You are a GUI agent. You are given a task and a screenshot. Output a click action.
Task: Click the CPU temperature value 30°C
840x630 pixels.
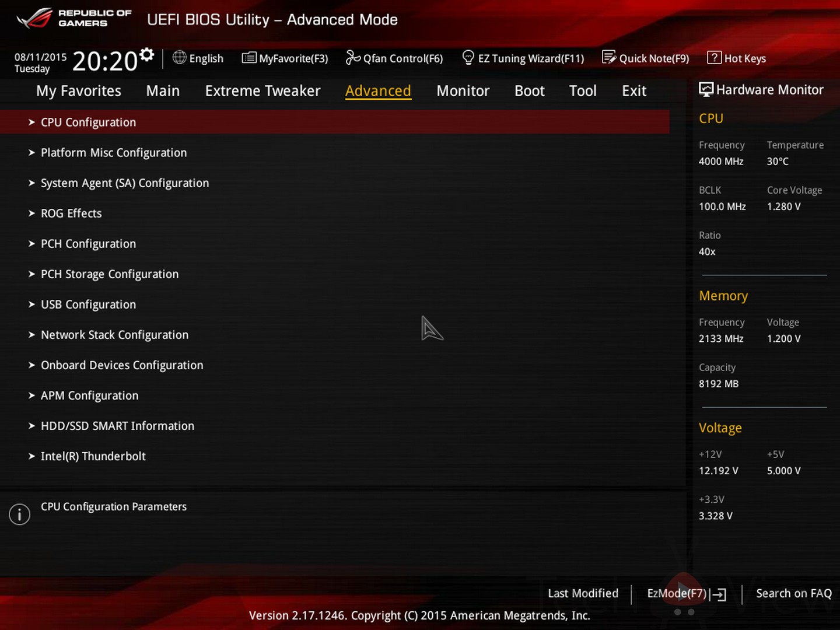coord(778,162)
